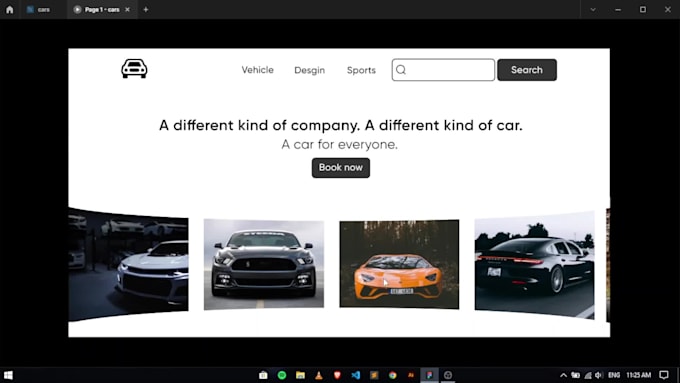Open File Explorer from taskbar
680x383 pixels.
point(301,375)
